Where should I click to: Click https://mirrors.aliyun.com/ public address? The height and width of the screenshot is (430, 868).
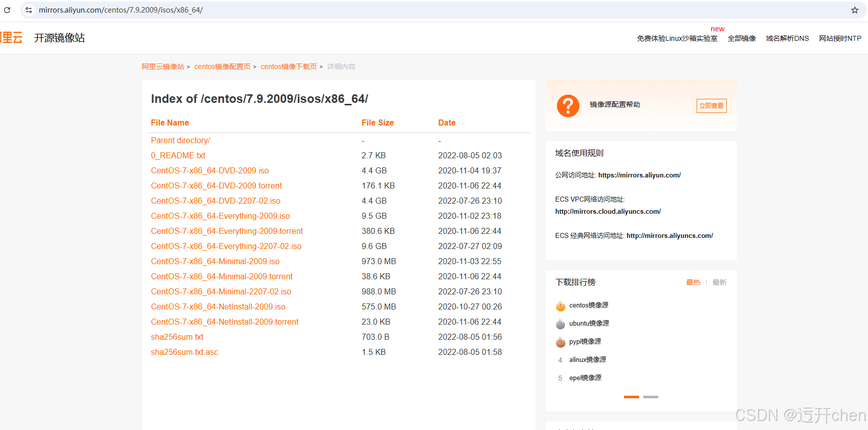(639, 175)
